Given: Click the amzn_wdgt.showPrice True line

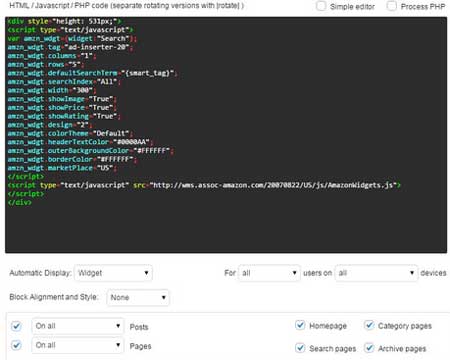Looking at the screenshot, I should (62, 108).
